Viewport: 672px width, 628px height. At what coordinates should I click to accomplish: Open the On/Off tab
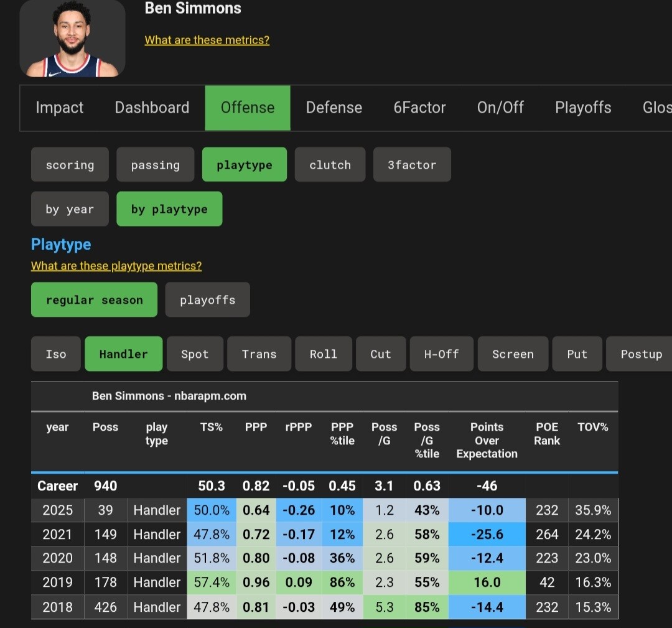pyautogui.click(x=500, y=108)
